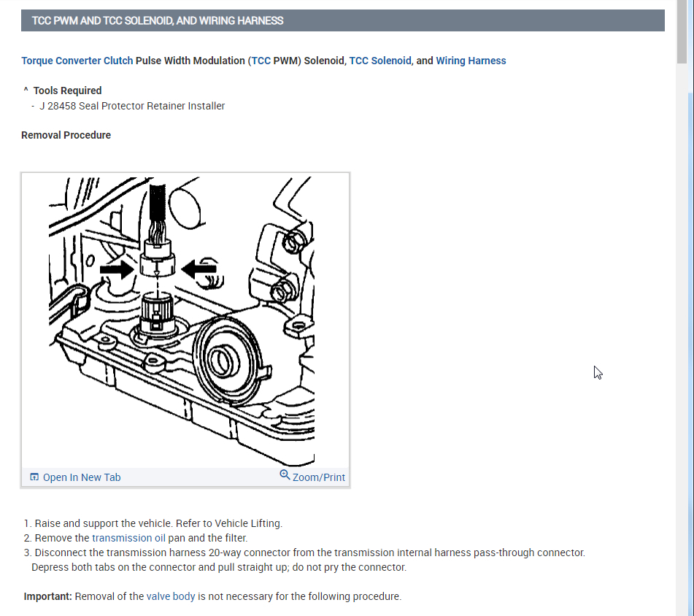Click the 'Removal Procedure' heading
Viewport: 694px width, 616px height.
tap(66, 136)
